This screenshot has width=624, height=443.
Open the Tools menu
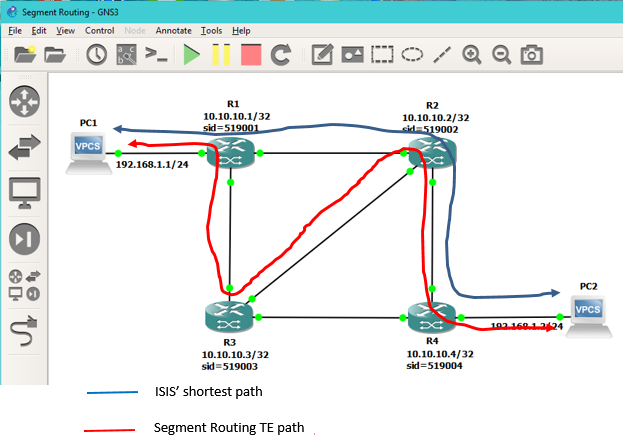[210, 31]
